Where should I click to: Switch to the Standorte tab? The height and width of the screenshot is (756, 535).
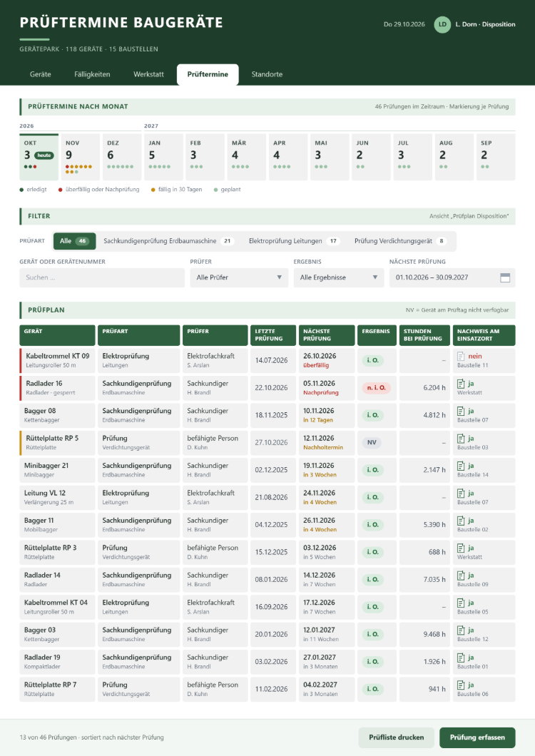pyautogui.click(x=267, y=74)
